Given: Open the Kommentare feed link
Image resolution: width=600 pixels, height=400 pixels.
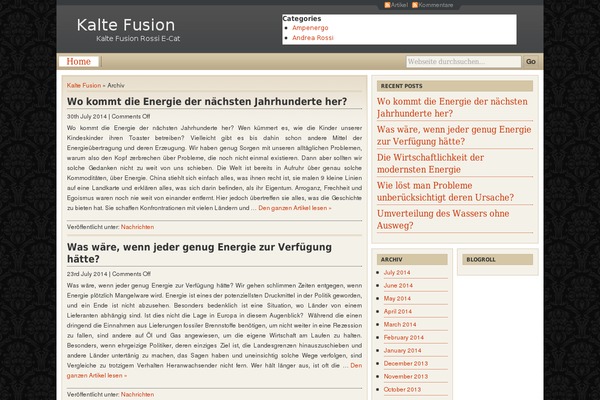Looking at the screenshot, I should coord(435,5).
